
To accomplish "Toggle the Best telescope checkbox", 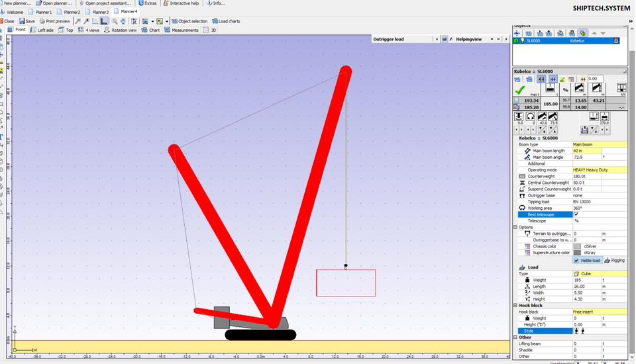I will point(576,214).
